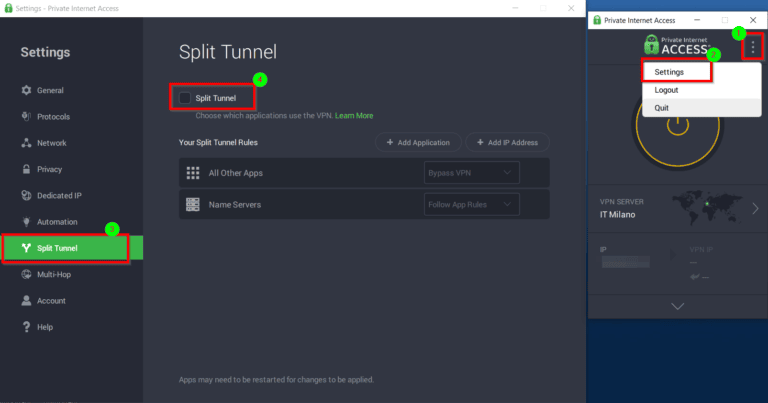Image resolution: width=768 pixels, height=403 pixels.
Task: Open the Account tab
Action: coord(72,301)
